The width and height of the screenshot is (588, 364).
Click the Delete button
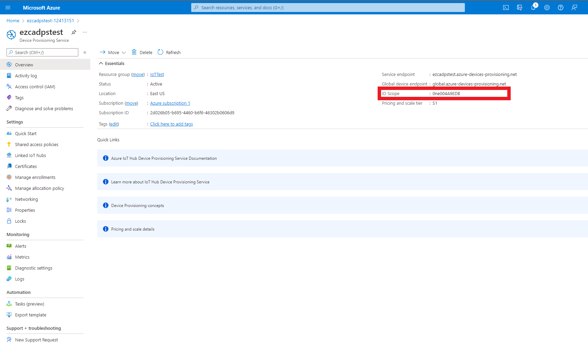tap(142, 52)
